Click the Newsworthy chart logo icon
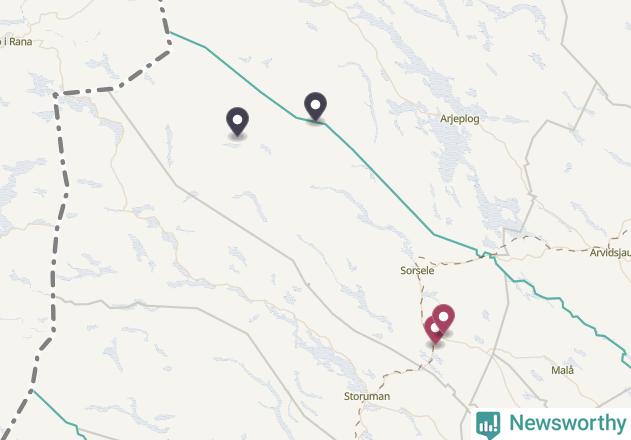631x440 pixels. pos(488,425)
